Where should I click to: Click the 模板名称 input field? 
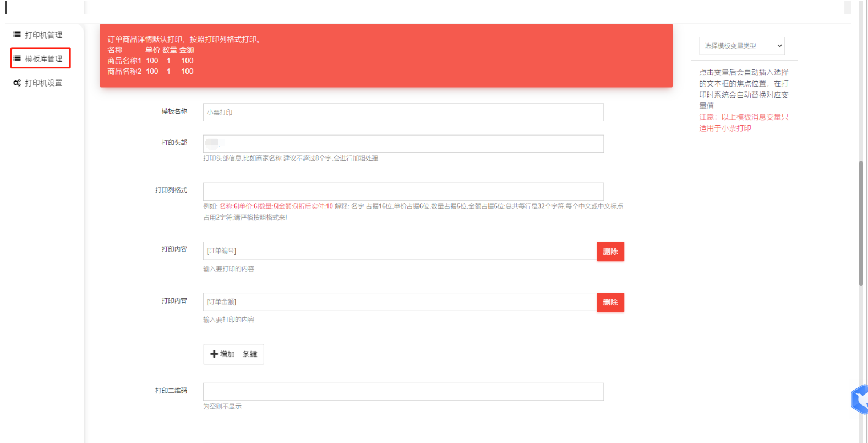(403, 112)
